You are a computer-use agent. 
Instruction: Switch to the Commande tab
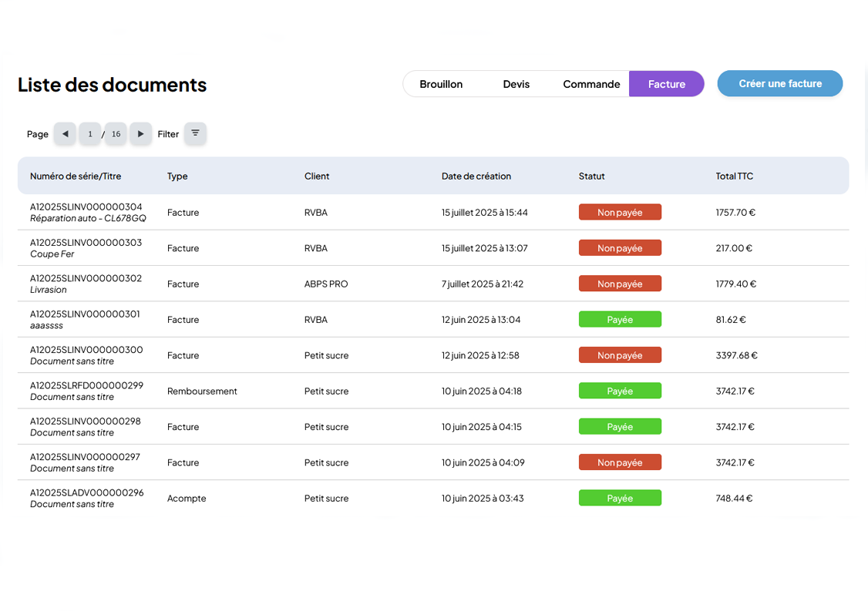[591, 84]
